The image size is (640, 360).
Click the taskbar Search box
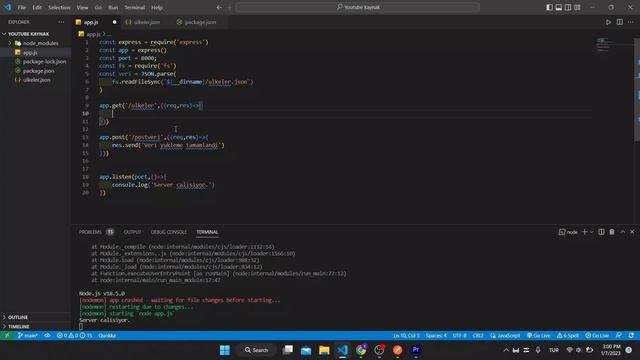pos(256,350)
